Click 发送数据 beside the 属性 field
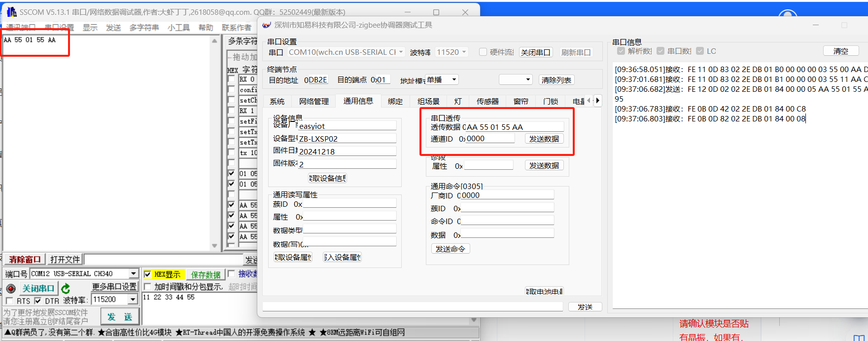This screenshot has width=868, height=341. 544,165
